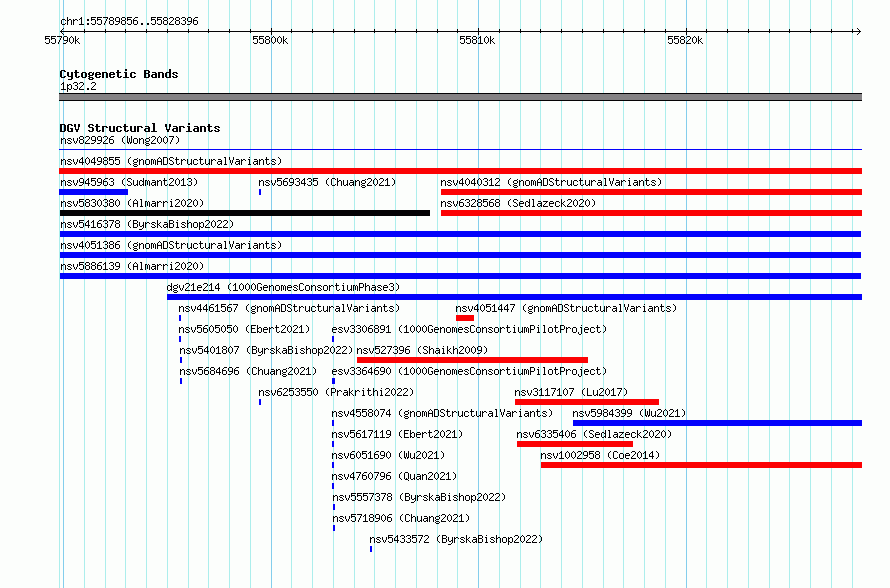Select the black bar of nsv5830380 (Almarri2020)
The height and width of the screenshot is (588, 890).
(245, 213)
